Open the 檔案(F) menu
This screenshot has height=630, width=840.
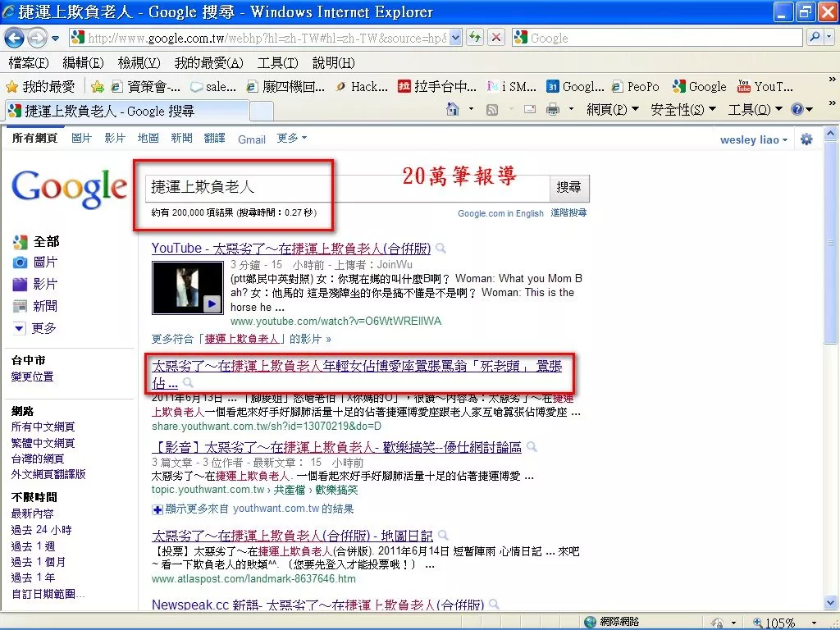pos(29,62)
